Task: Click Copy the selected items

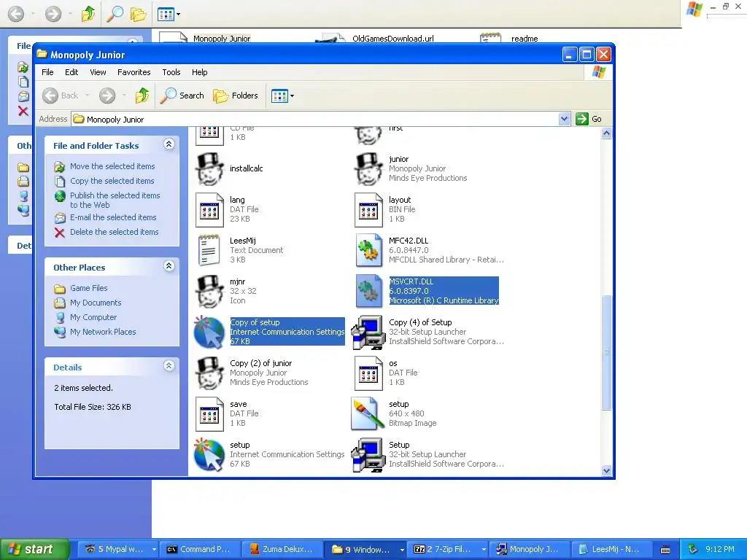Action: 112,181
